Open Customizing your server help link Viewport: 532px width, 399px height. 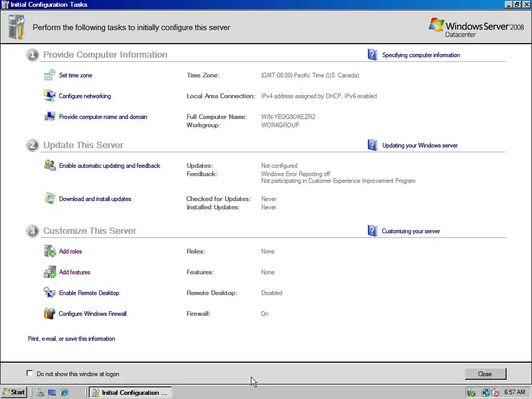411,231
